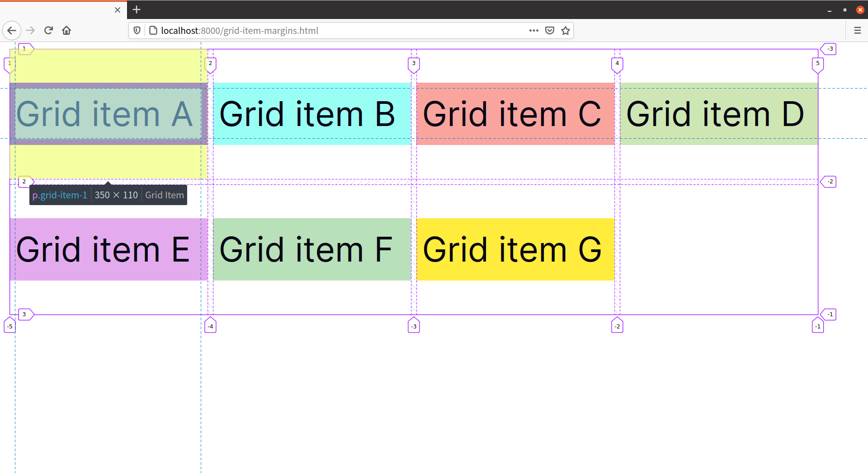The image size is (868, 473).
Task: Save this page to Pocket
Action: (x=550, y=30)
